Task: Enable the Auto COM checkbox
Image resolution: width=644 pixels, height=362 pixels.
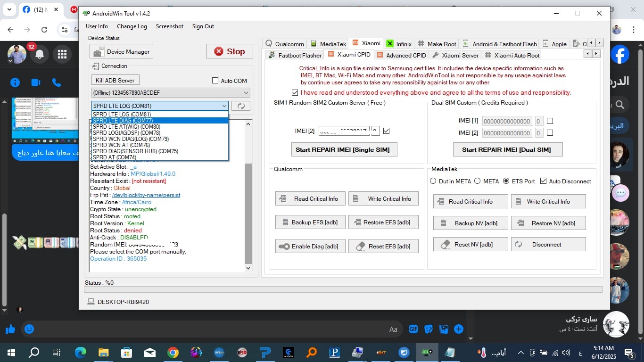Action: coord(215,81)
